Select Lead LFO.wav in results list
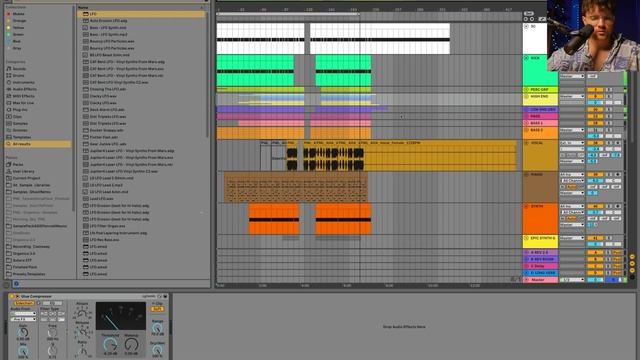 tap(102, 199)
